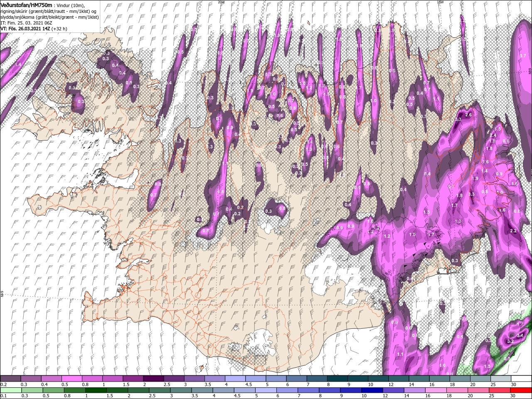532x399 pixels.
Task: Click the 20W longitude label at top
Action: (x=221, y=2)
